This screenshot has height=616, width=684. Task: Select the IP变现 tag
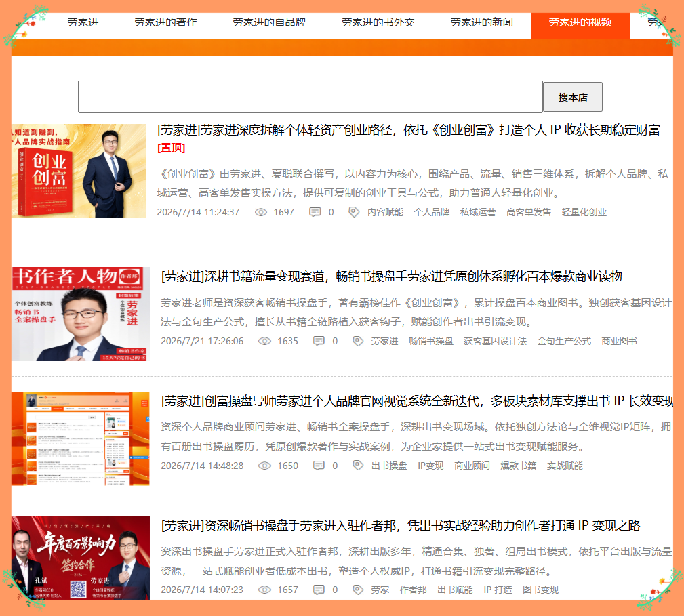pyautogui.click(x=430, y=466)
